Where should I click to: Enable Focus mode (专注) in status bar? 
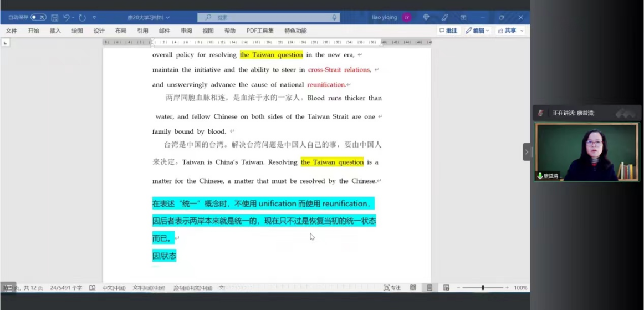[x=392, y=288]
